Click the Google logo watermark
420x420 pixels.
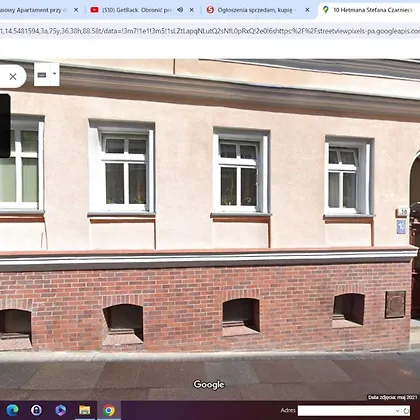click(209, 385)
